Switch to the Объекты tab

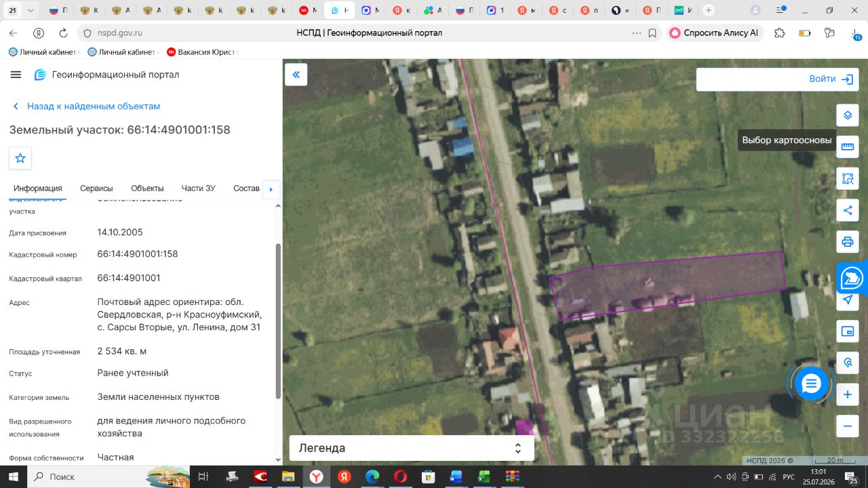pyautogui.click(x=147, y=188)
